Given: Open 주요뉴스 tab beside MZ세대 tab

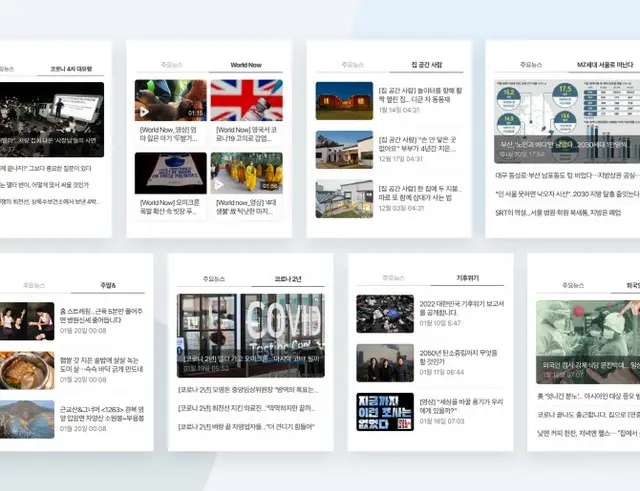Looking at the screenshot, I should [x=531, y=65].
